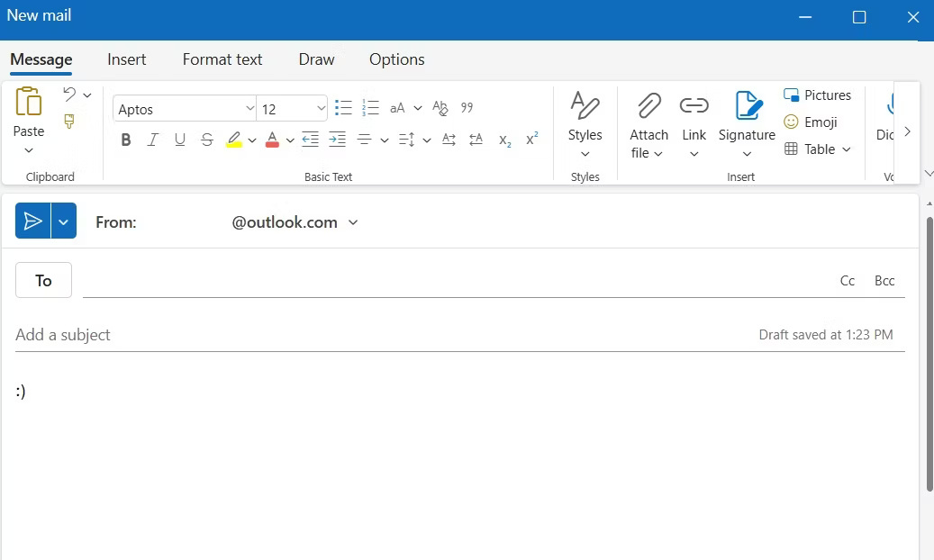Open the Options tab
This screenshot has height=560, width=934.
pyautogui.click(x=396, y=59)
